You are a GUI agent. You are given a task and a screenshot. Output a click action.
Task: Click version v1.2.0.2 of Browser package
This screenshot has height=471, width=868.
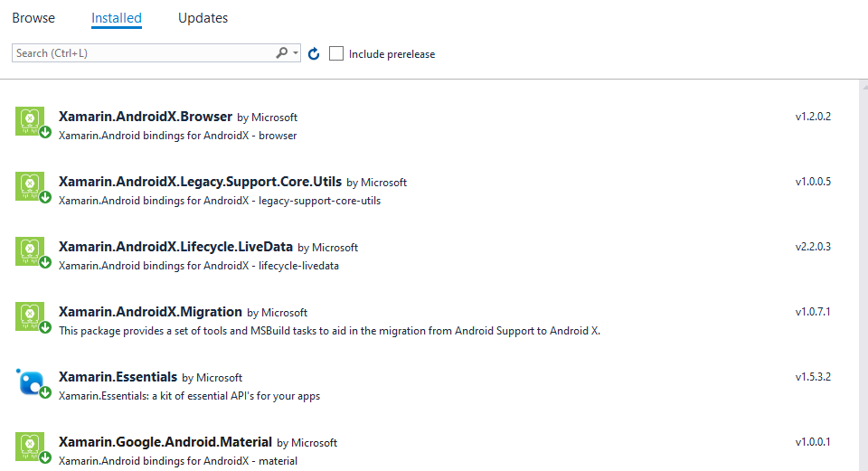[x=813, y=117]
